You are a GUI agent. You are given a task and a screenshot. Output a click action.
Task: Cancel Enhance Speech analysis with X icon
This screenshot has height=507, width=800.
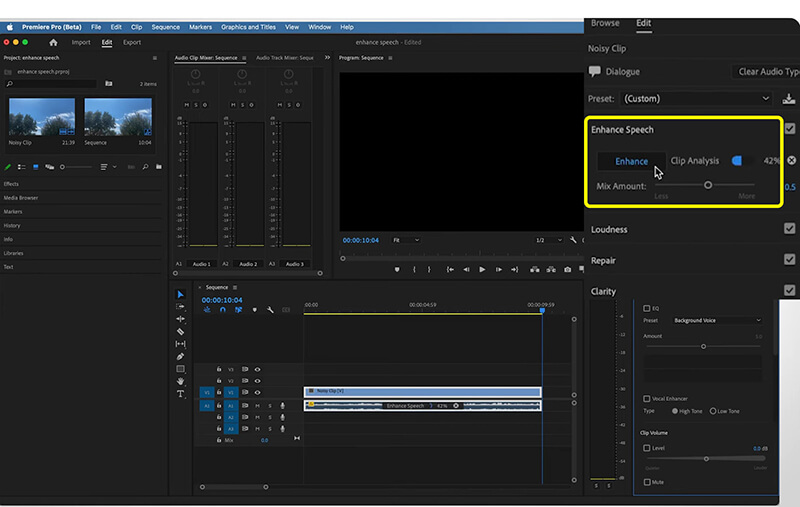791,161
